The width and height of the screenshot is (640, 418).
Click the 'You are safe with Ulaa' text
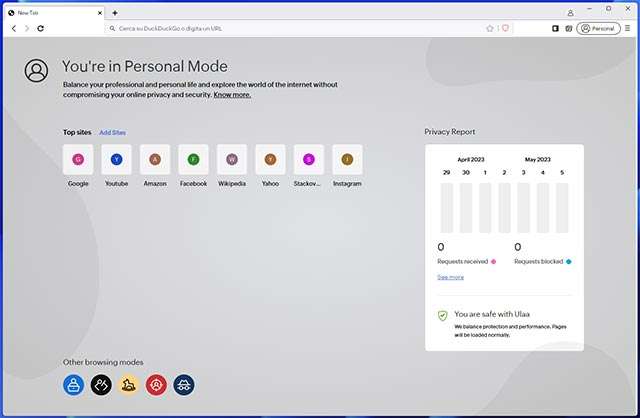[x=492, y=314]
